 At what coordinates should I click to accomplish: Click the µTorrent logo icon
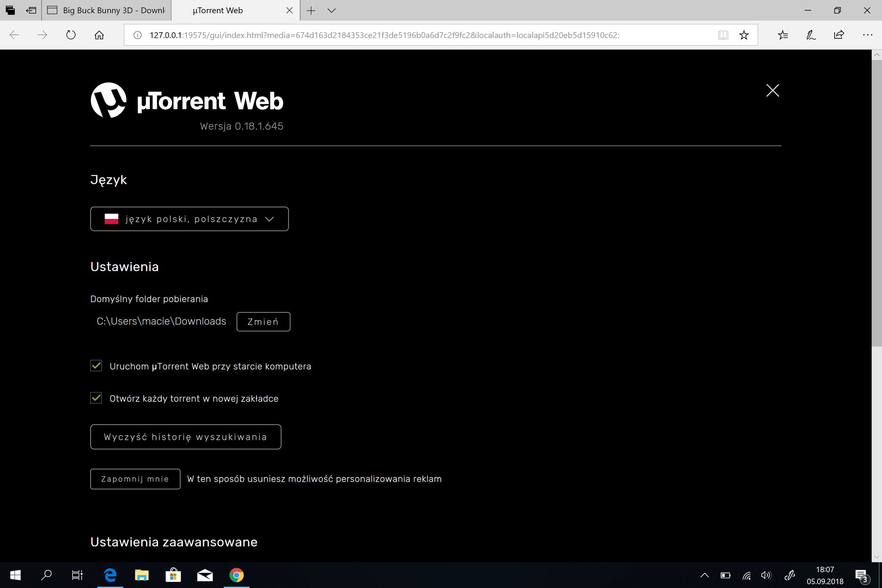108,100
